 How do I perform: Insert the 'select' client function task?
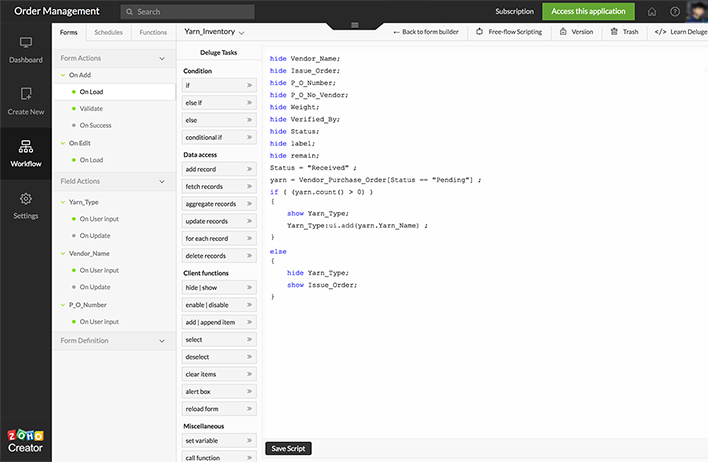219,340
